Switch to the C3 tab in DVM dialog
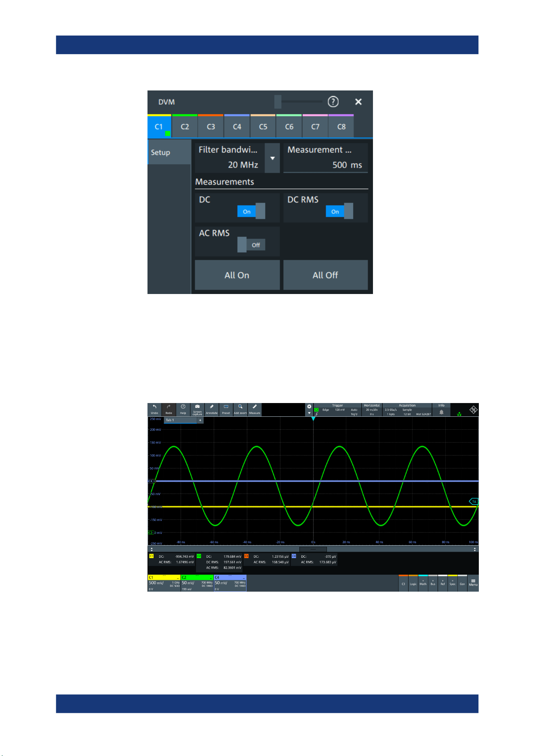 pyautogui.click(x=211, y=126)
